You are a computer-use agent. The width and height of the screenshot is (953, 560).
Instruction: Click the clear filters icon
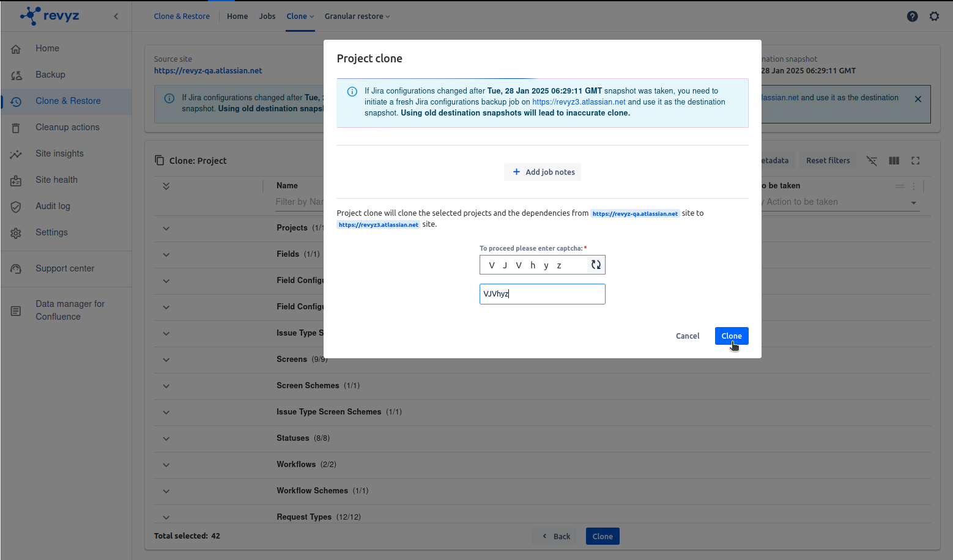(x=872, y=161)
